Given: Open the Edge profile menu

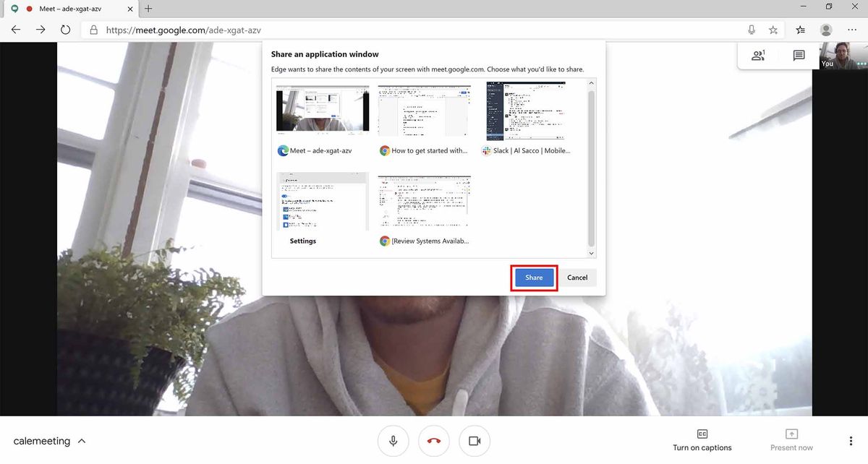Looking at the screenshot, I should click(825, 30).
